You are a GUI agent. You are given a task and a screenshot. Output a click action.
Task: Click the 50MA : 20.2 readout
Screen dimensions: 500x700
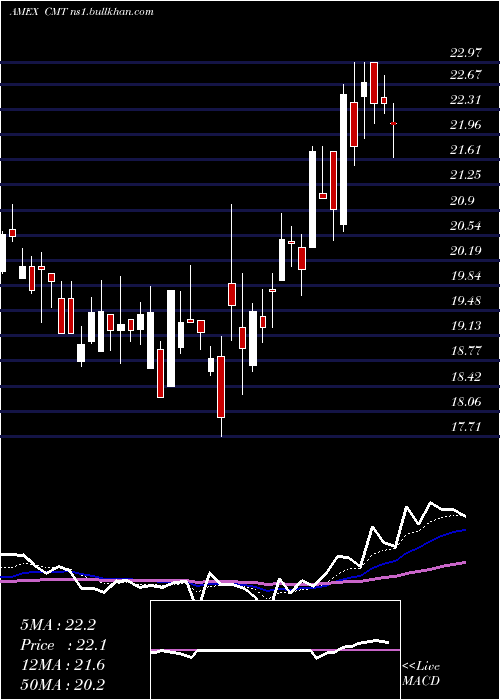point(62,684)
